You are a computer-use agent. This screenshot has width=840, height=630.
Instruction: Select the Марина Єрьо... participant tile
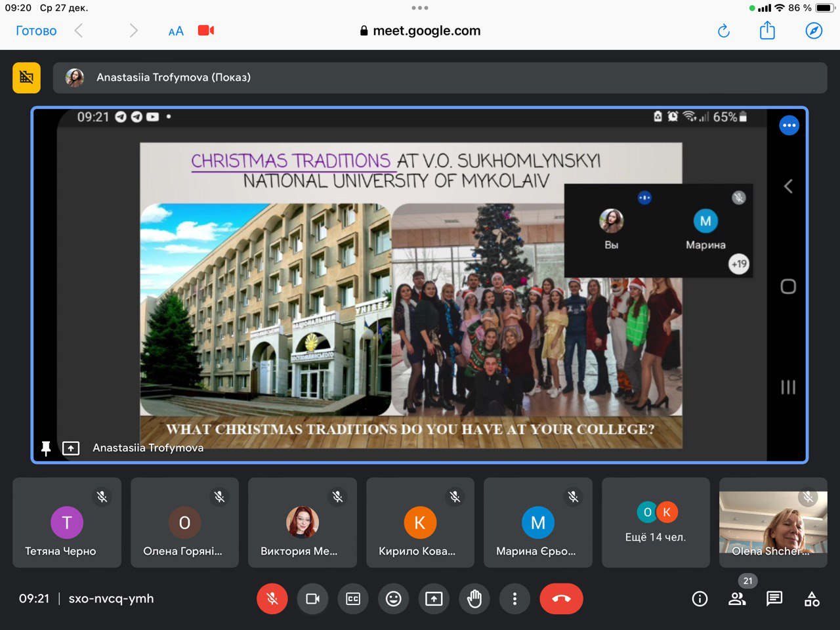click(x=538, y=522)
